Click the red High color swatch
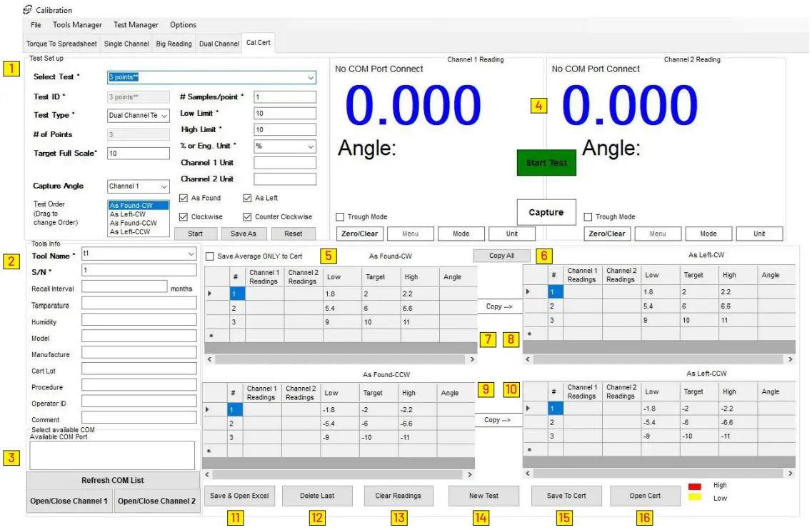 pos(694,486)
